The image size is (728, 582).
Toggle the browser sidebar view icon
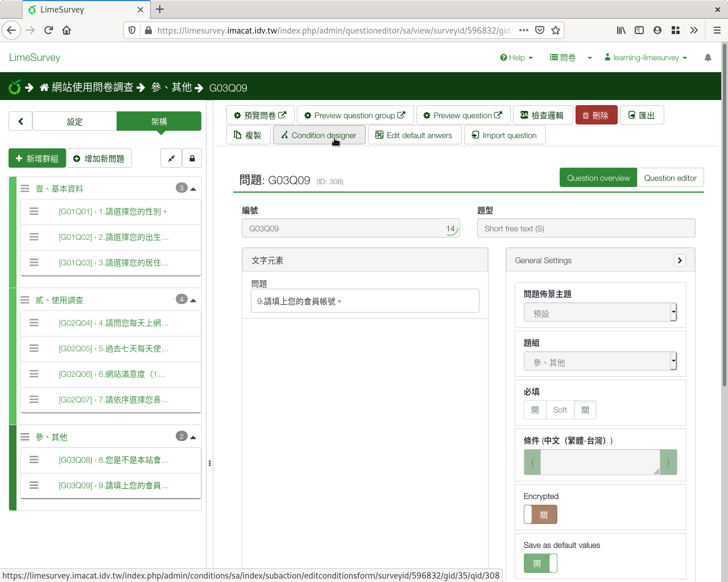639,30
